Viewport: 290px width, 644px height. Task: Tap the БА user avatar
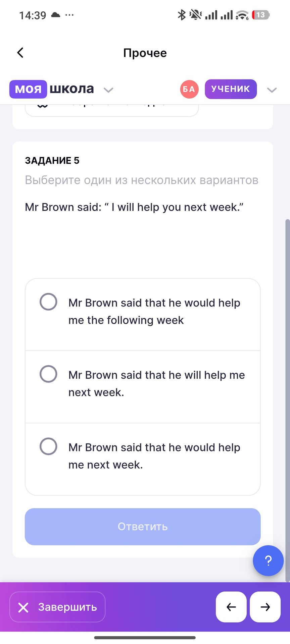point(189,89)
